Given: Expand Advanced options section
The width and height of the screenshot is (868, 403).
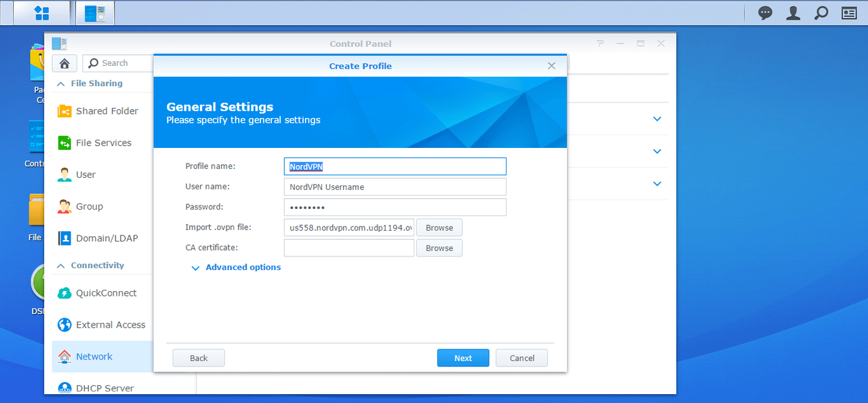Looking at the screenshot, I should 236,267.
